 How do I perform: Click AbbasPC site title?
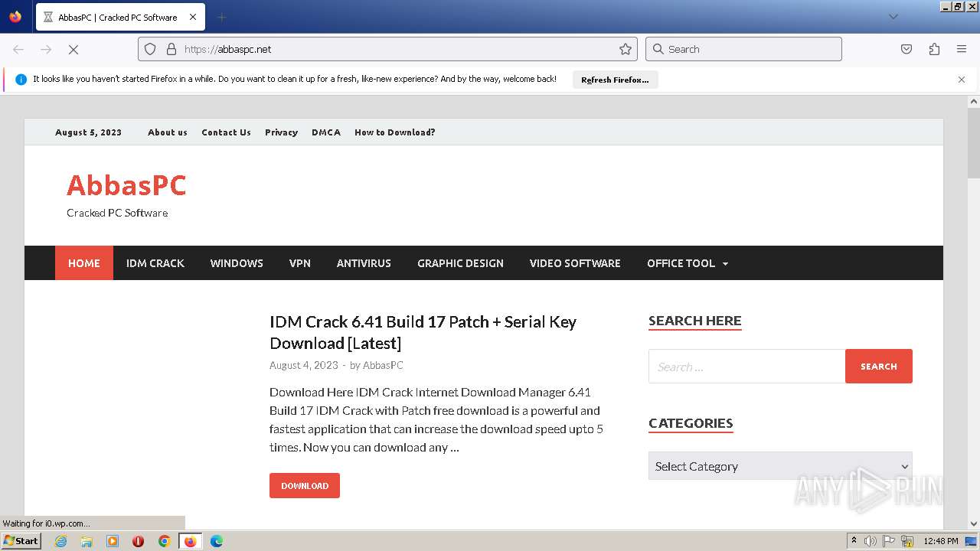click(126, 185)
